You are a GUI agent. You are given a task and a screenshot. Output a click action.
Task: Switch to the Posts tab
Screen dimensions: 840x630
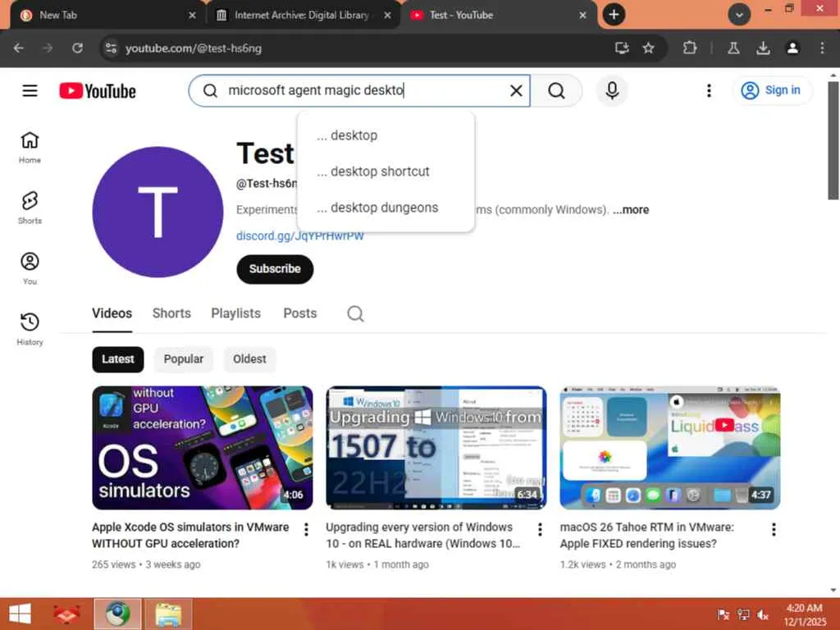tap(300, 313)
